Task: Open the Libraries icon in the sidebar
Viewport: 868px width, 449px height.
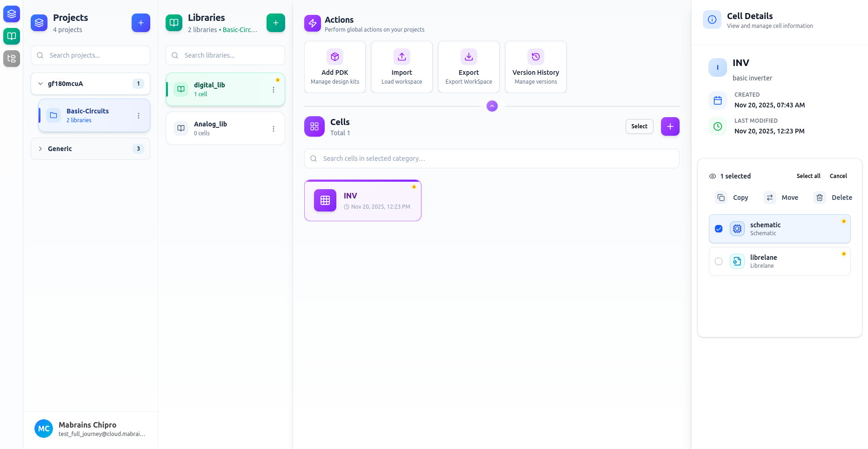Action: (x=11, y=36)
